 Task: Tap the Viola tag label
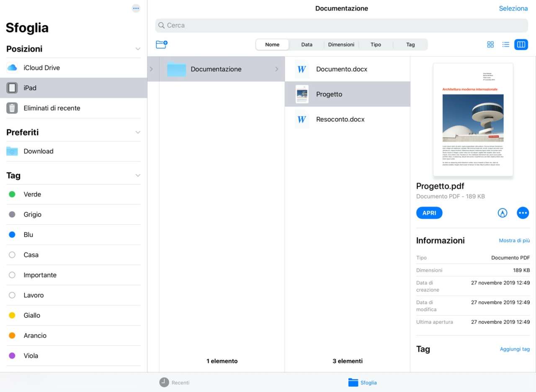(31, 356)
